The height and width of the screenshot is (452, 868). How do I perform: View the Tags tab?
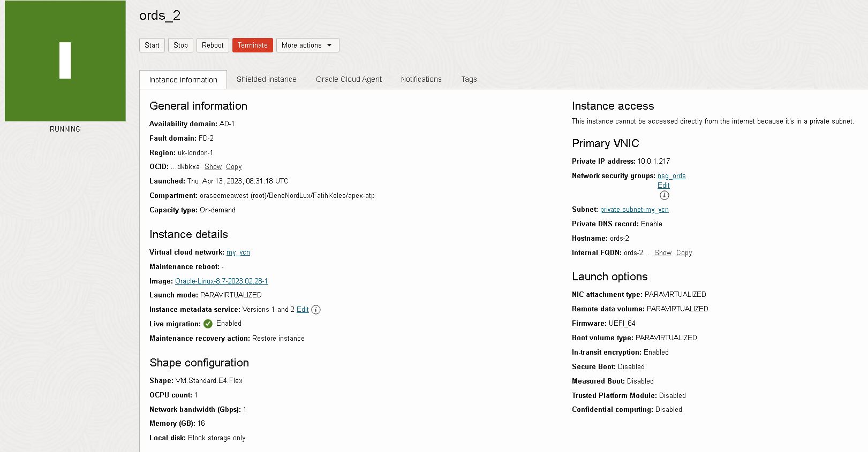coord(469,79)
